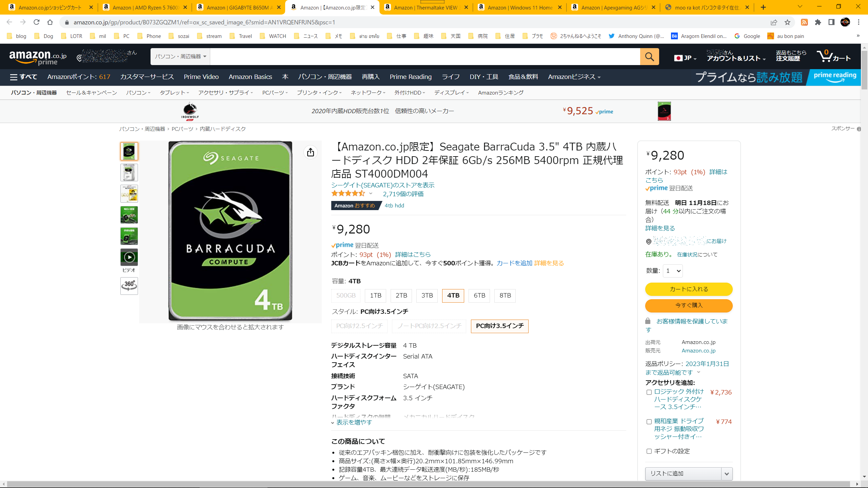The image size is (868, 488).
Task: Click the カードを追加 link
Action: click(514, 263)
